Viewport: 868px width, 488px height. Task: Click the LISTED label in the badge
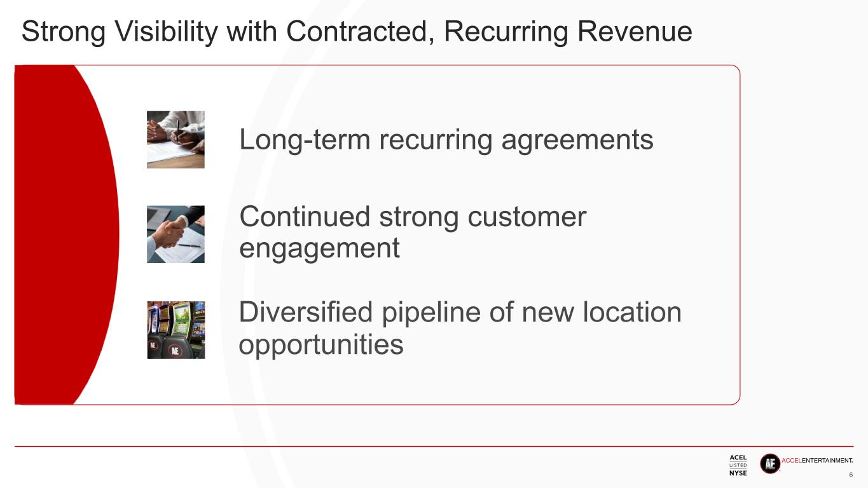pyautogui.click(x=738, y=465)
